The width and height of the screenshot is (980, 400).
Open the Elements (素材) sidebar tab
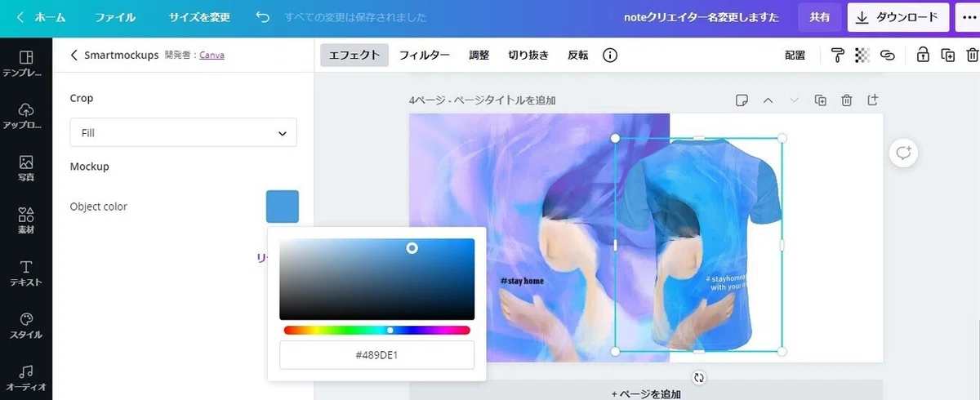pos(25,220)
